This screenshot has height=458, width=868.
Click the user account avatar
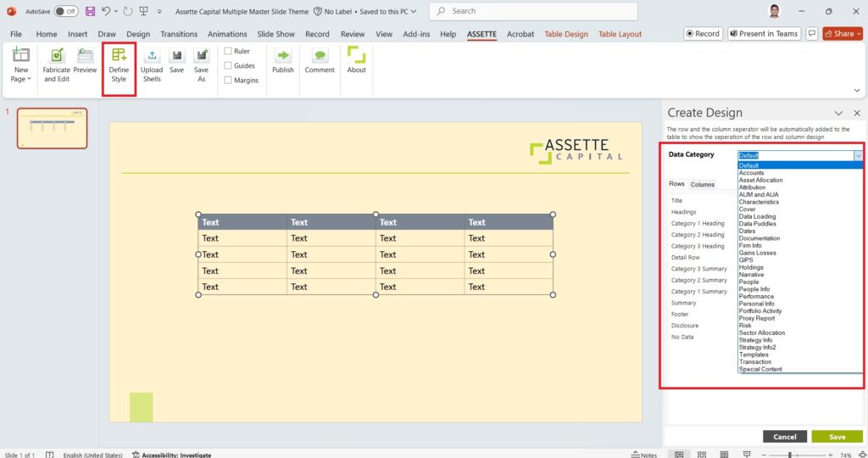point(775,11)
